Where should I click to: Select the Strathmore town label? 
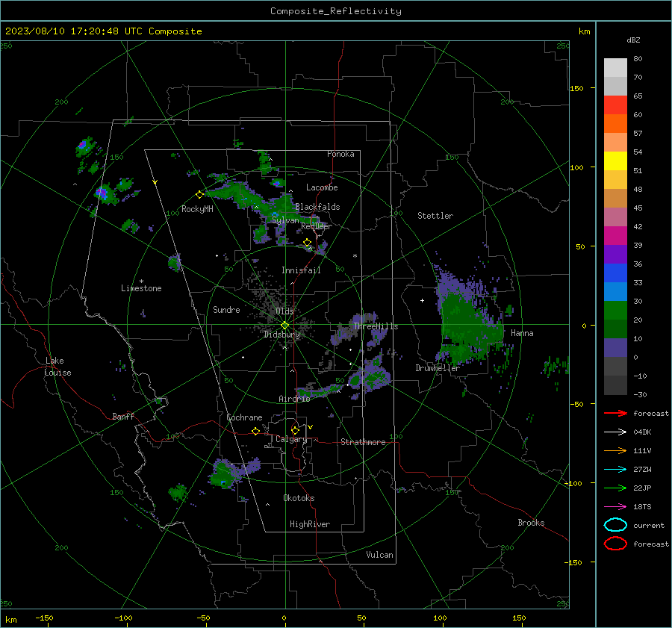363,442
